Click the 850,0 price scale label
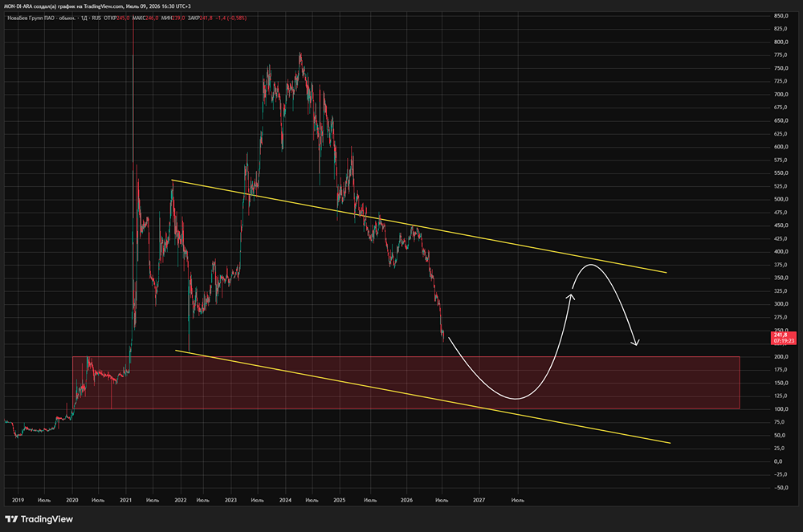Viewport: 803px width, 532px height. (781, 16)
